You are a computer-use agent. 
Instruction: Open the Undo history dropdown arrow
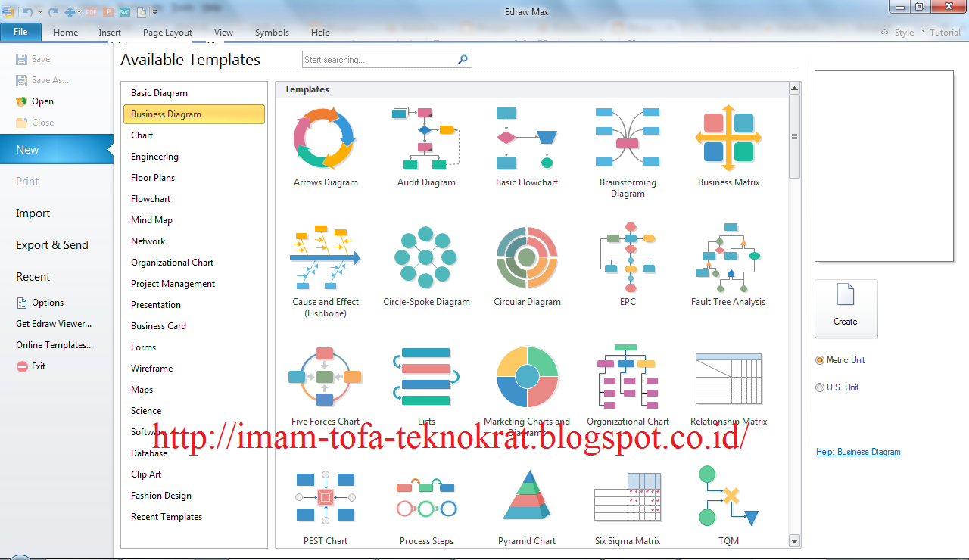(x=39, y=12)
